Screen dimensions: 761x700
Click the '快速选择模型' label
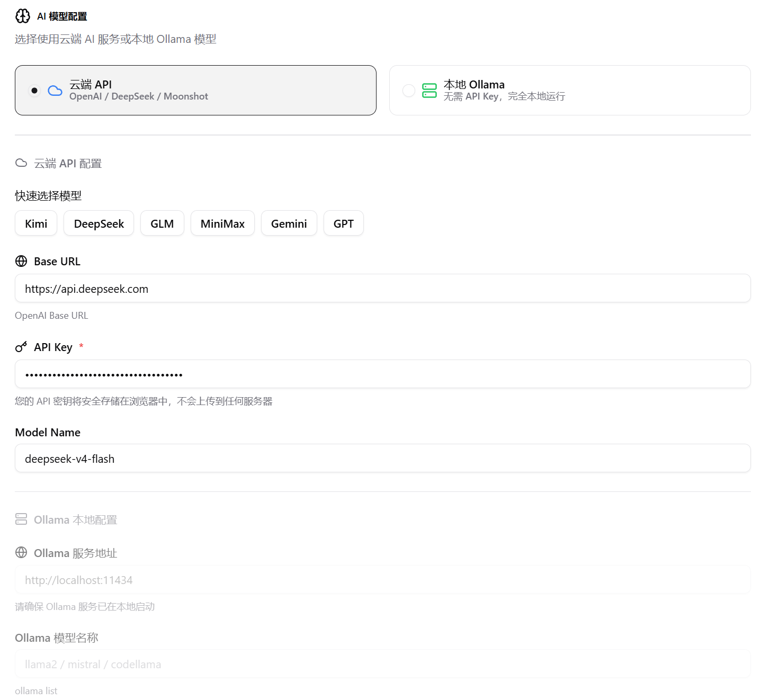coord(48,196)
